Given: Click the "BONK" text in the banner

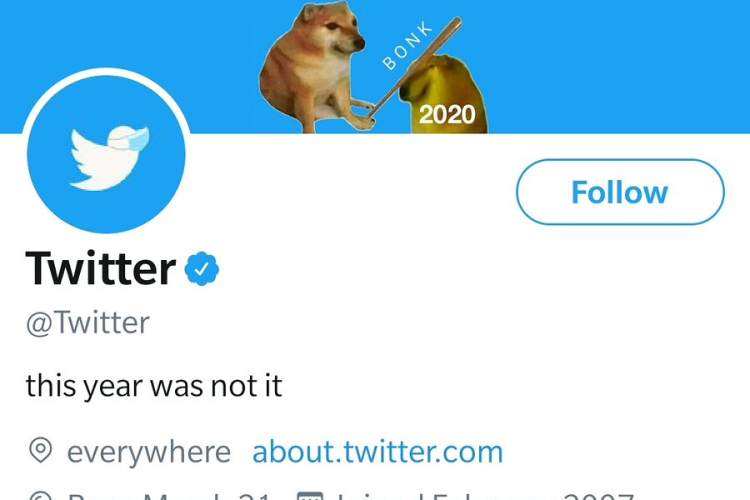Looking at the screenshot, I should (x=408, y=46).
